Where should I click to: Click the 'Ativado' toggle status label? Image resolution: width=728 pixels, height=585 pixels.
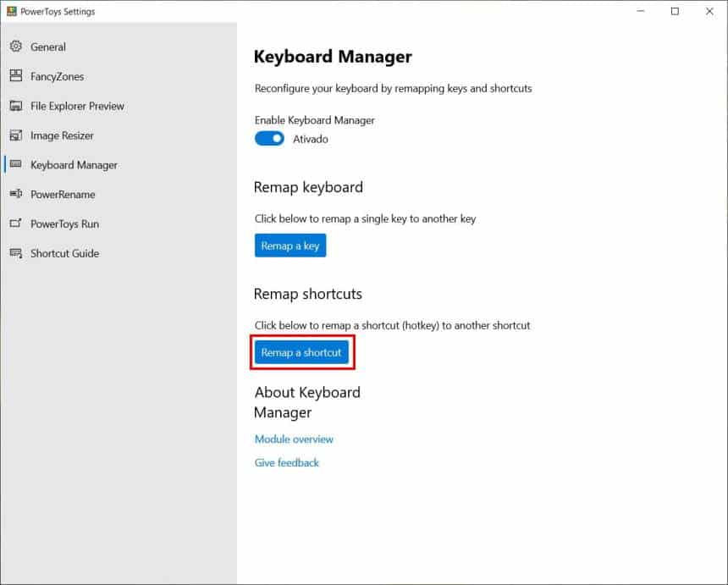(310, 139)
